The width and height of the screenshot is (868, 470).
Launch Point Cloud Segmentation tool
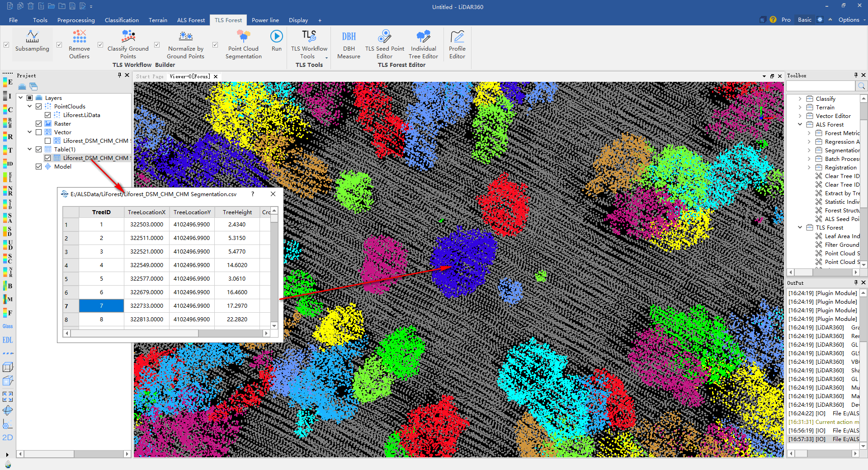[243, 44]
